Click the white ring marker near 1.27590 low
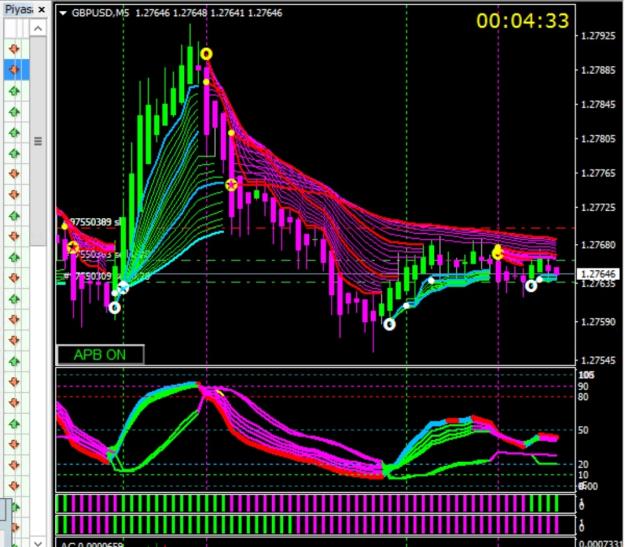 389,324
